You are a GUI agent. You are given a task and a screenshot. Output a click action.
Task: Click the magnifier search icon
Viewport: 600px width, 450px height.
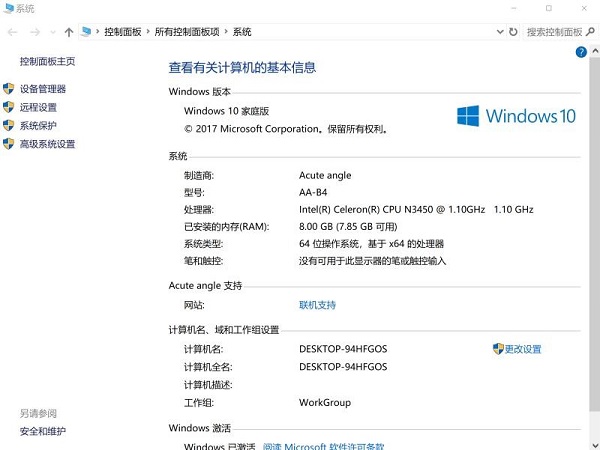(x=590, y=32)
